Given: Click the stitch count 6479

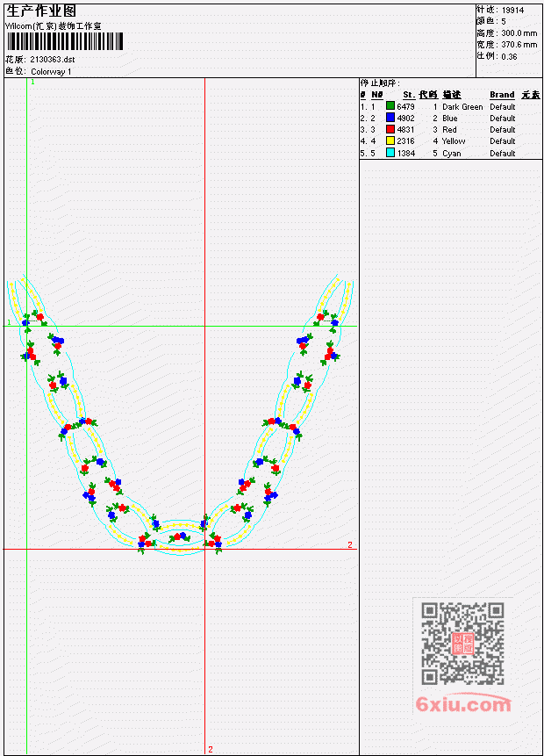Looking at the screenshot, I should [405, 106].
